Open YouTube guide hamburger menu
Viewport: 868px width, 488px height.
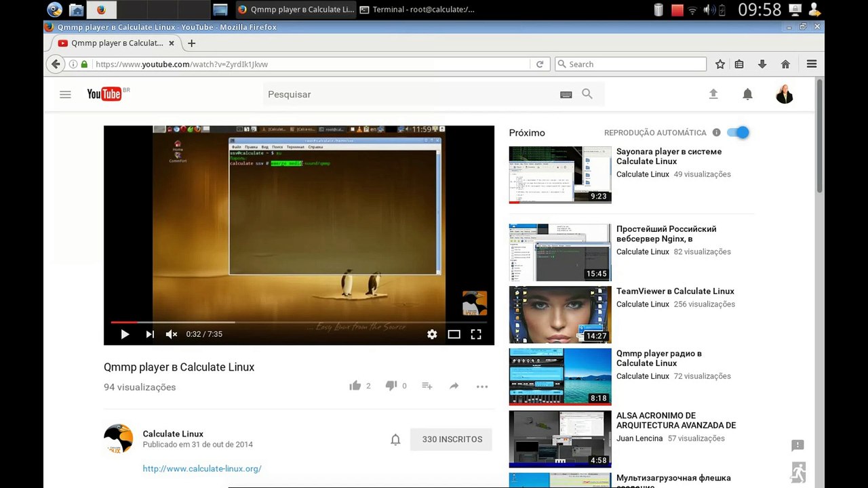tap(65, 94)
